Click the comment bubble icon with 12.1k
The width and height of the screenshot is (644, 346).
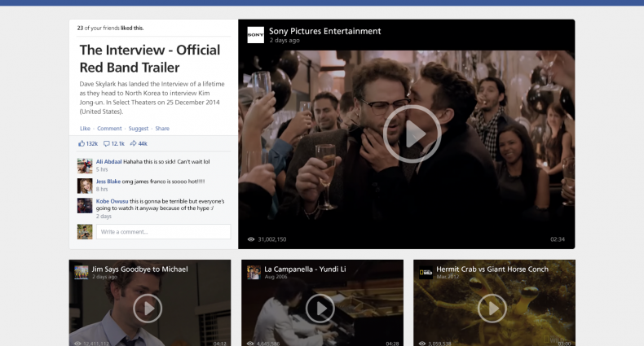pos(107,143)
